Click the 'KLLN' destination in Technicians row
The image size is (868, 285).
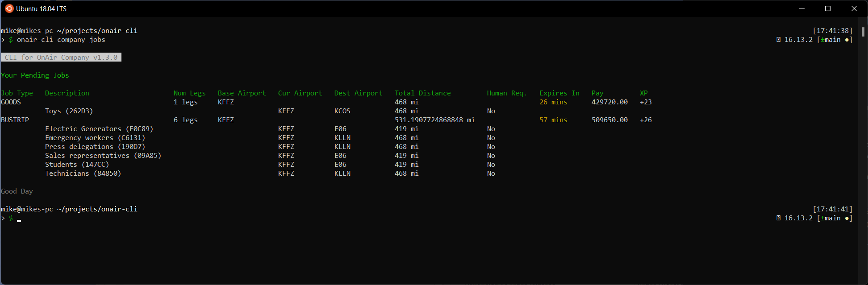coord(342,173)
